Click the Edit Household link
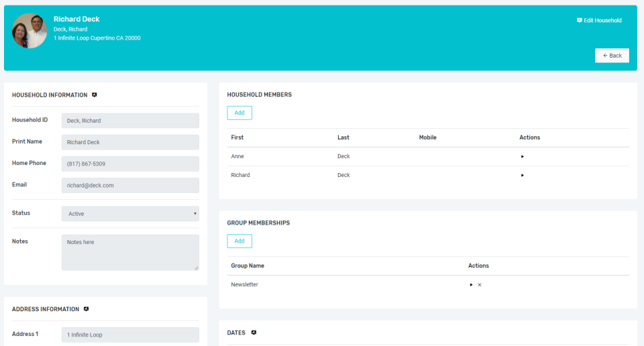Viewport: 644px width, 346px height. click(x=599, y=20)
